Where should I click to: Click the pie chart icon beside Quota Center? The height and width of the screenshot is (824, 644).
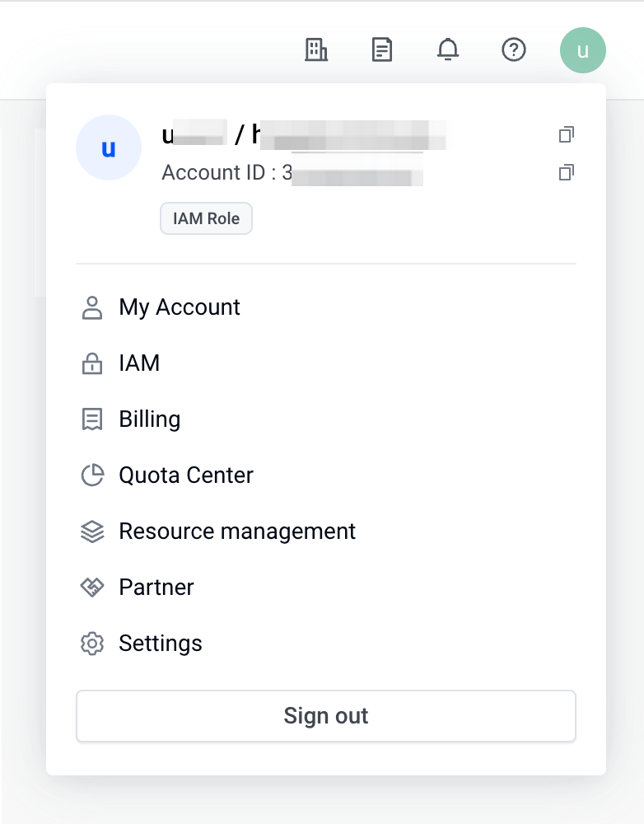coord(92,475)
